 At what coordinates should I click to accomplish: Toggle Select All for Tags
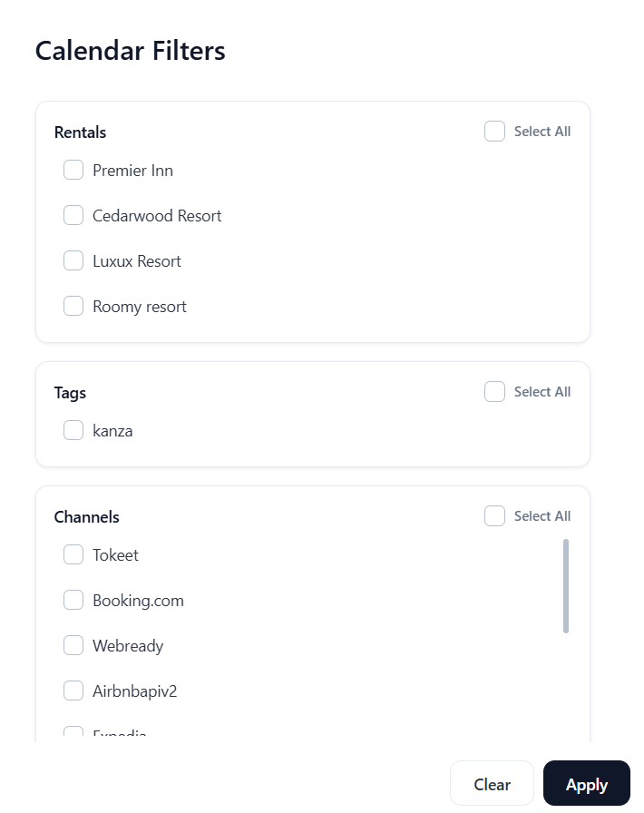click(494, 391)
